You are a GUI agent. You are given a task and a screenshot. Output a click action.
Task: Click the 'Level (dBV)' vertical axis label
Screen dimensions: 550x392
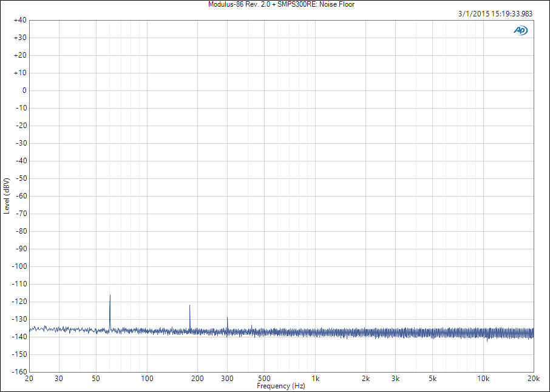coord(6,196)
